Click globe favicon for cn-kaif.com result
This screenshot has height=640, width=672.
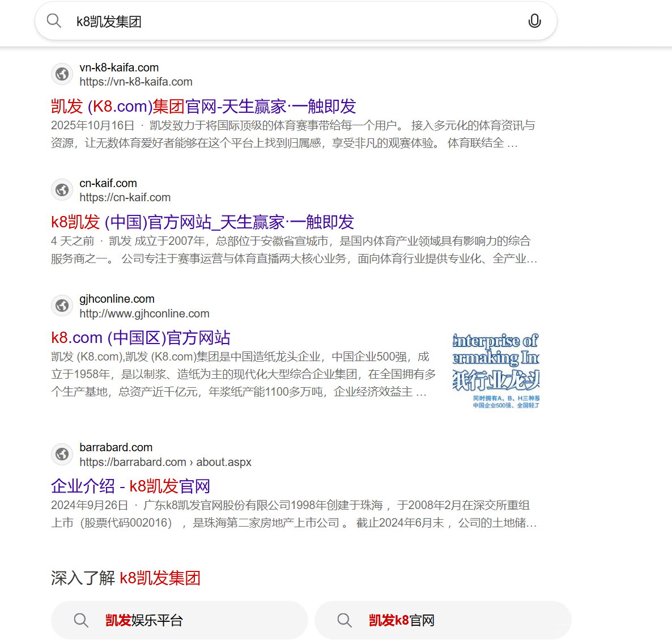[x=62, y=189]
